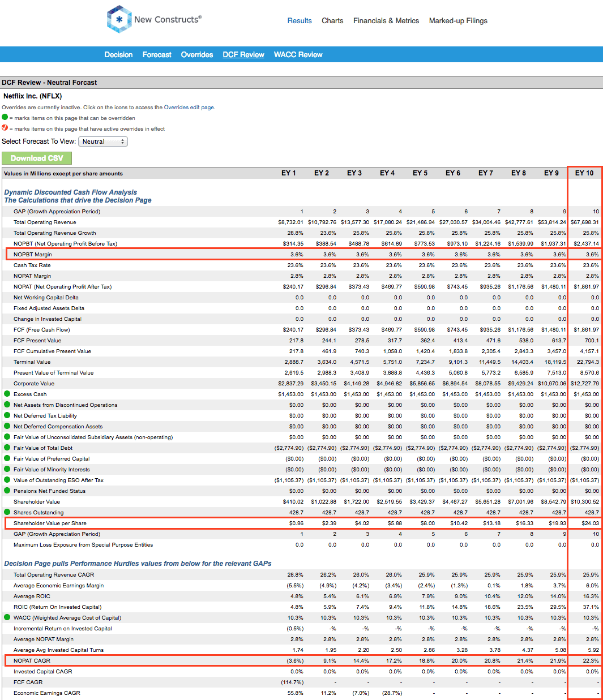Click override icon next to Net Deferred Tax Liability
The image size is (603, 700).
pos(7,415)
